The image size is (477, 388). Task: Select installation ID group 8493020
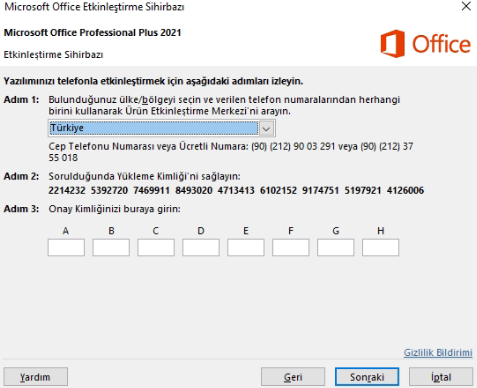click(194, 190)
